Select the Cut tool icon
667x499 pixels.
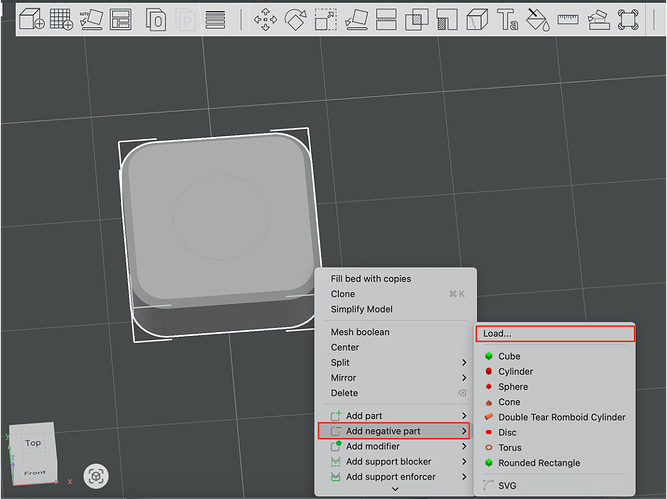tap(477, 20)
